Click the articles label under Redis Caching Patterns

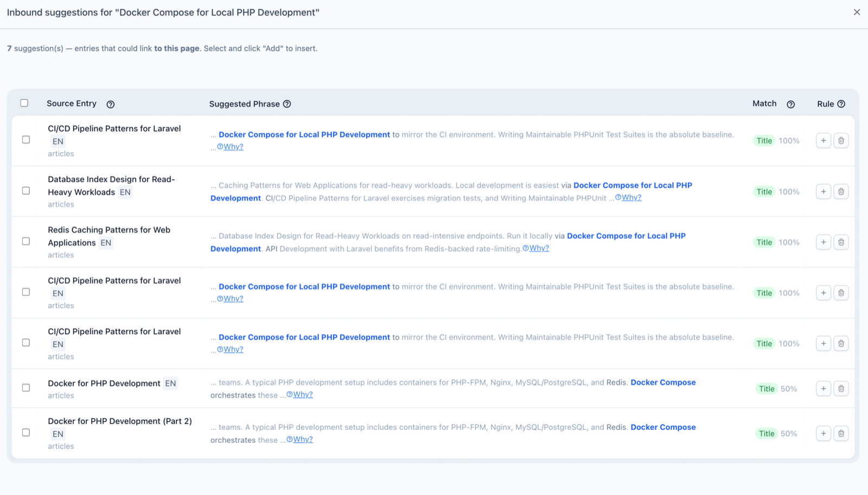tap(61, 255)
